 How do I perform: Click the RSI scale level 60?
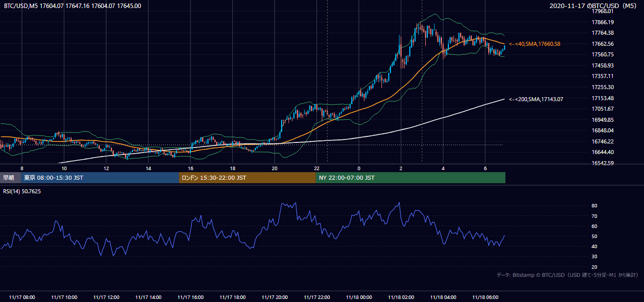click(594, 226)
